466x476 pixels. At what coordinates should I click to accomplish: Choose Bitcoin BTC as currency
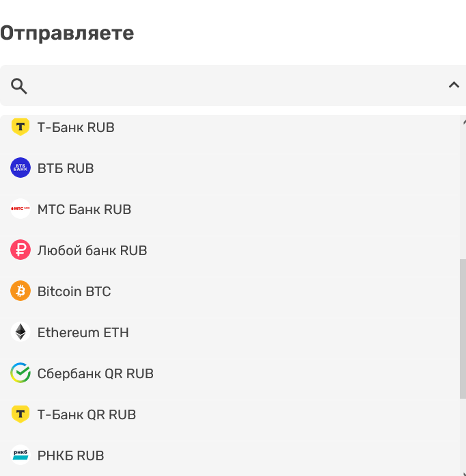click(74, 291)
